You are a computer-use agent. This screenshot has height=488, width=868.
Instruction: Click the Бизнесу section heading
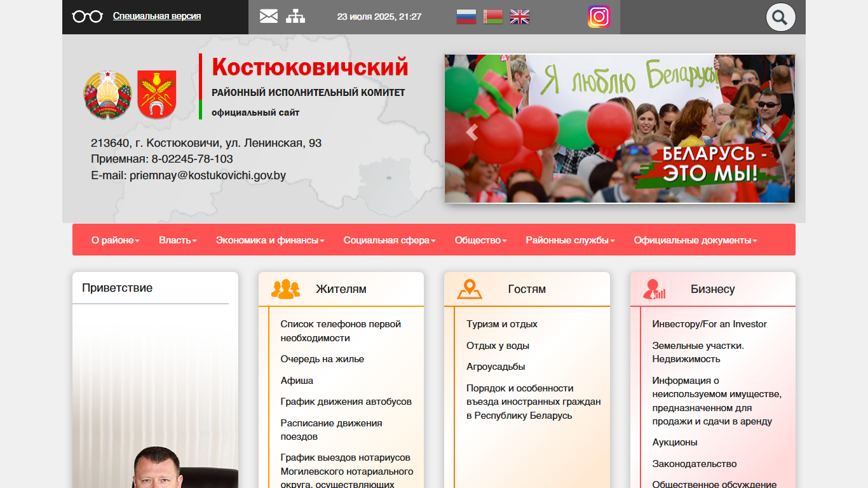coord(713,289)
